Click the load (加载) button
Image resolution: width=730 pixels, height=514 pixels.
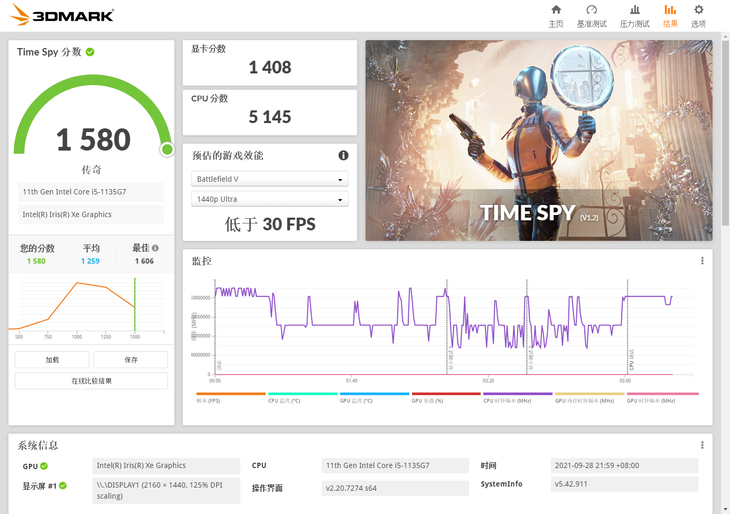[x=52, y=360]
